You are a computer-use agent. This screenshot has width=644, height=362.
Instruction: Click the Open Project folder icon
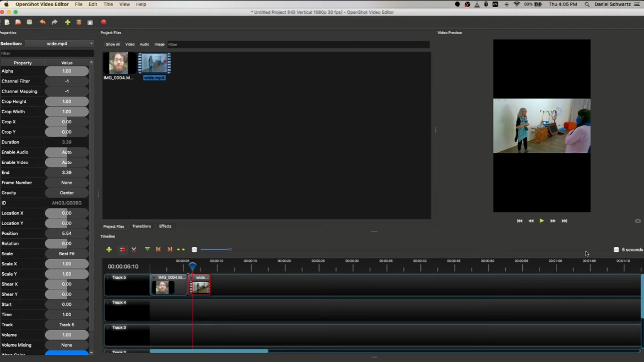pos(18,22)
